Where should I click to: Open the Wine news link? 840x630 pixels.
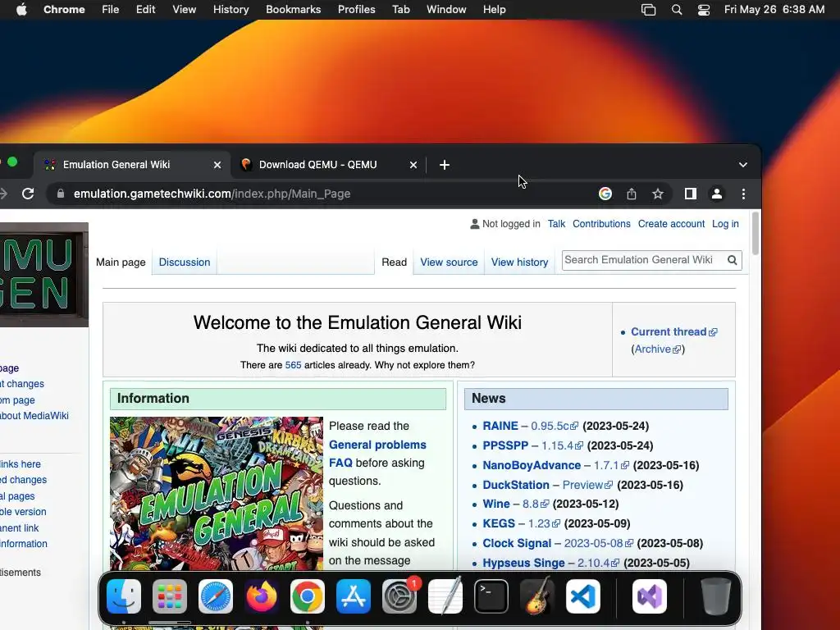pyautogui.click(x=496, y=504)
